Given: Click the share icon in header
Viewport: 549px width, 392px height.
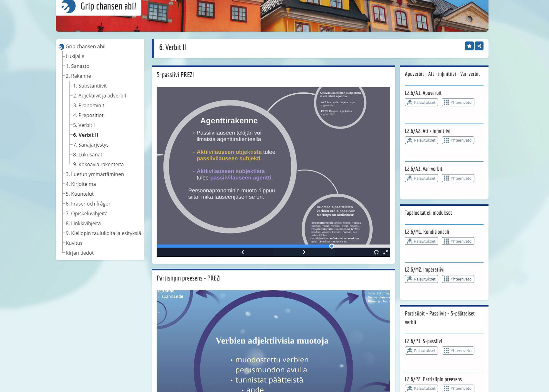Looking at the screenshot, I should (x=479, y=46).
